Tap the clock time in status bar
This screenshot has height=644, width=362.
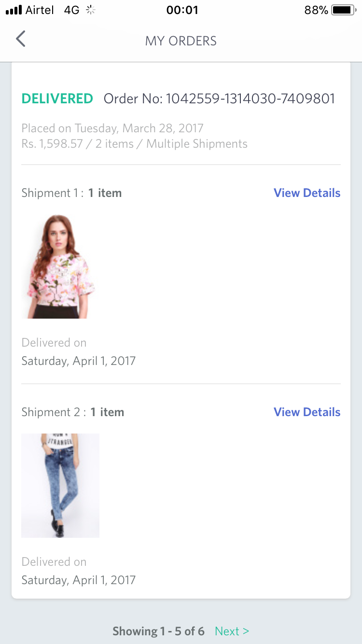[x=182, y=10]
